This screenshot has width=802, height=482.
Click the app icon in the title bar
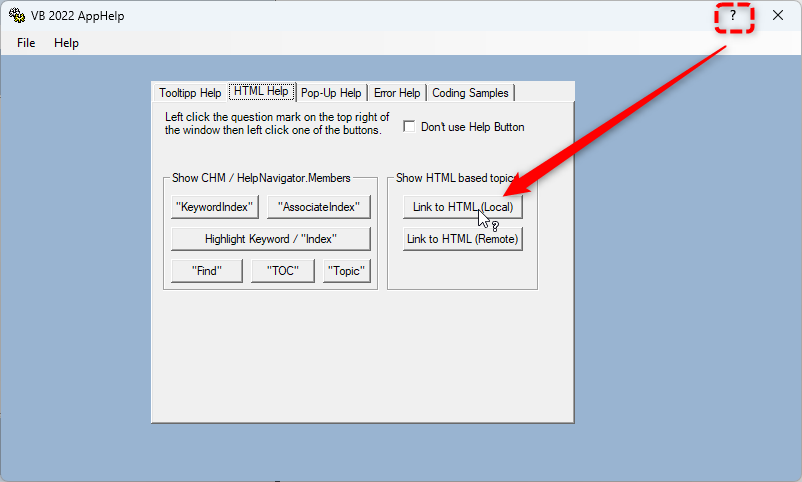17,16
